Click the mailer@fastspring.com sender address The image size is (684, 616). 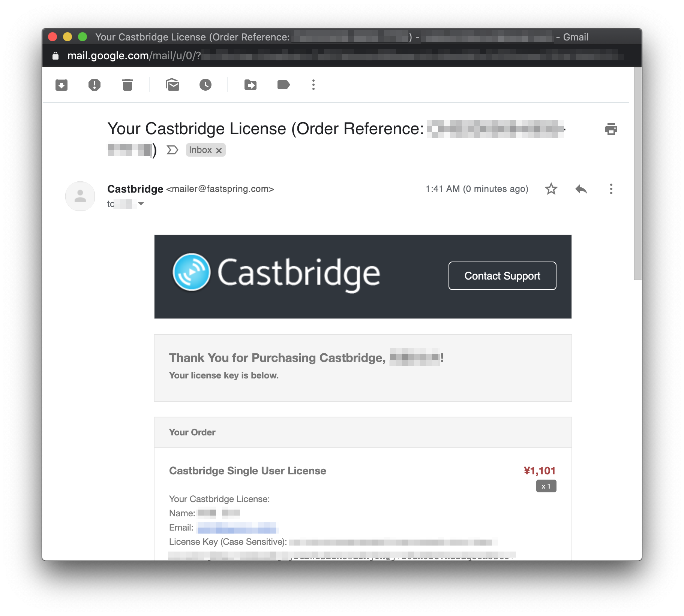pos(220,189)
